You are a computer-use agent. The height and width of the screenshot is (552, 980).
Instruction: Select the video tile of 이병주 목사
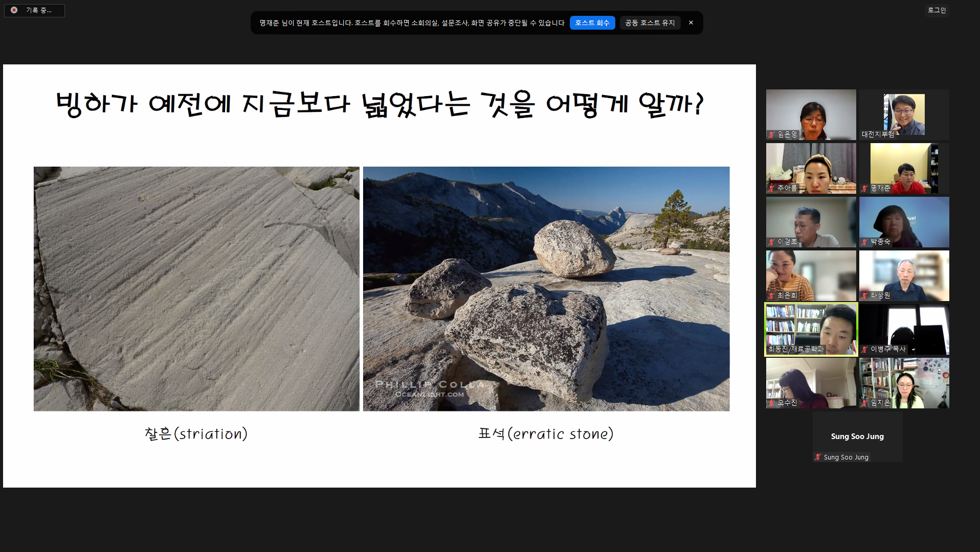pos(904,329)
